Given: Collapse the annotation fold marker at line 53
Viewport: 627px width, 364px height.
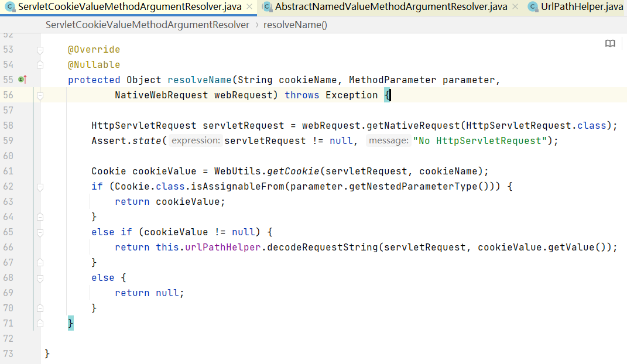Looking at the screenshot, I should click(40, 50).
